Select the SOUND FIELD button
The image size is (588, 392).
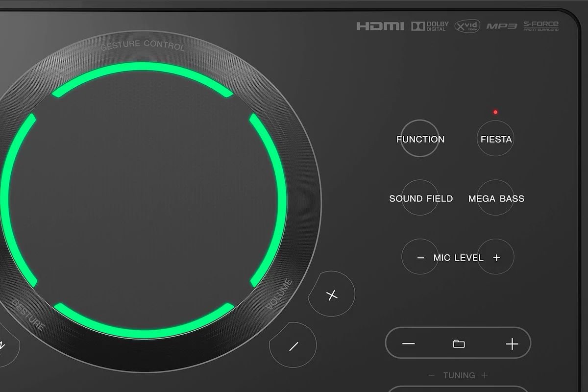[x=420, y=198]
